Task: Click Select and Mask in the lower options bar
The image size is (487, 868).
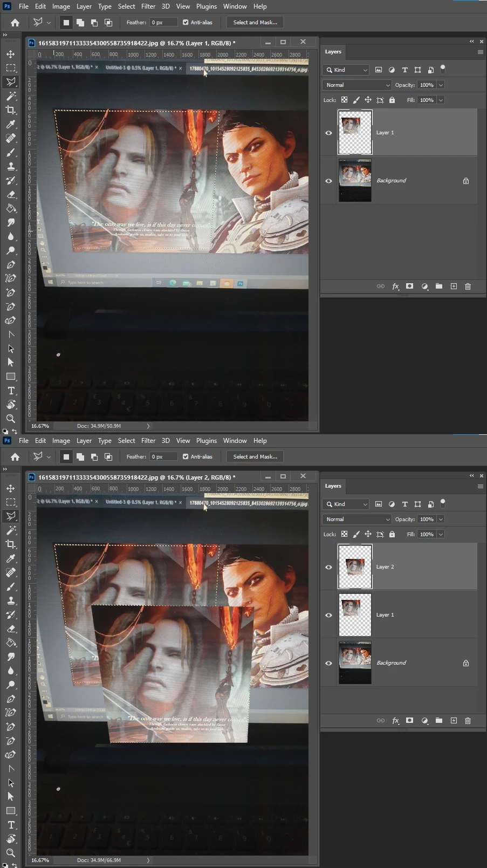Action: click(255, 457)
